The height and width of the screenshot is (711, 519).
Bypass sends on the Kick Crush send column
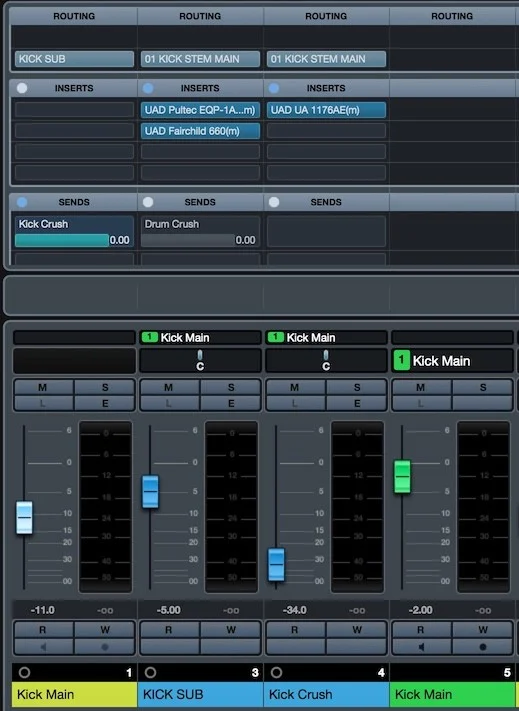pos(22,202)
